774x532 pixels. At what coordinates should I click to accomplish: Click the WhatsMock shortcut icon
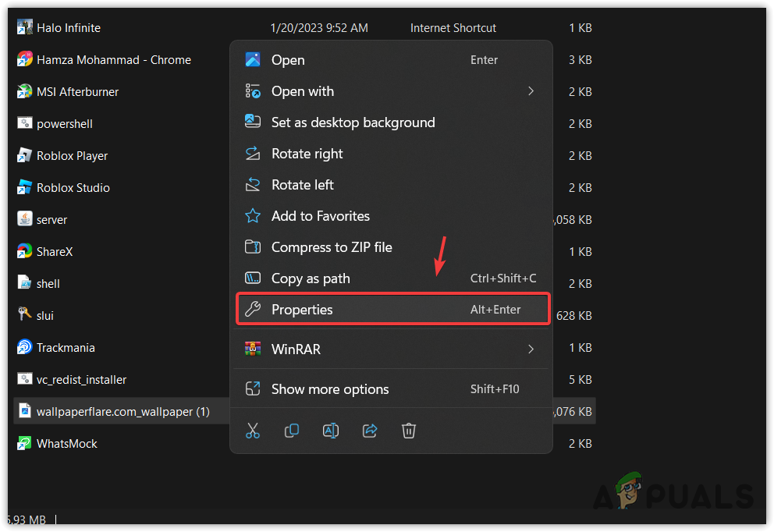(25, 443)
